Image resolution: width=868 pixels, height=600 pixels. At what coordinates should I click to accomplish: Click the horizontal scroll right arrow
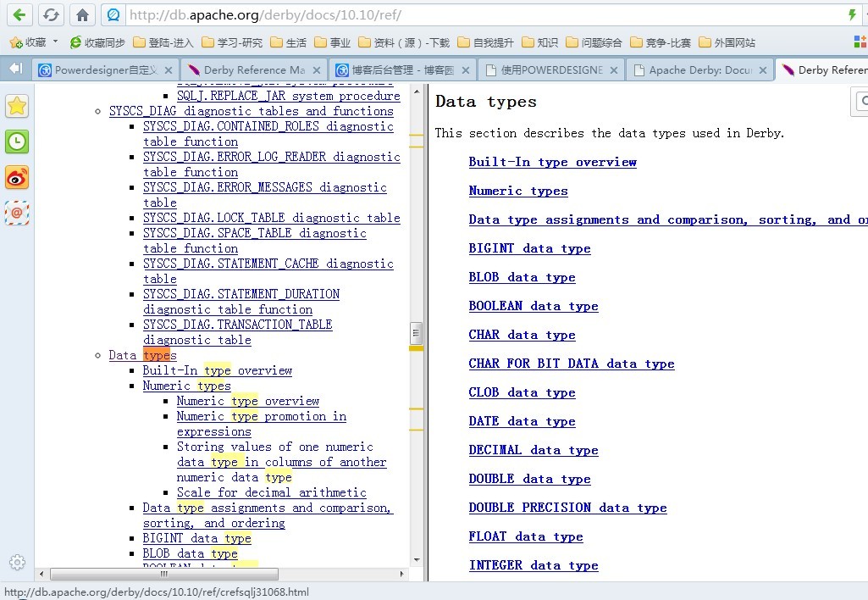(402, 574)
